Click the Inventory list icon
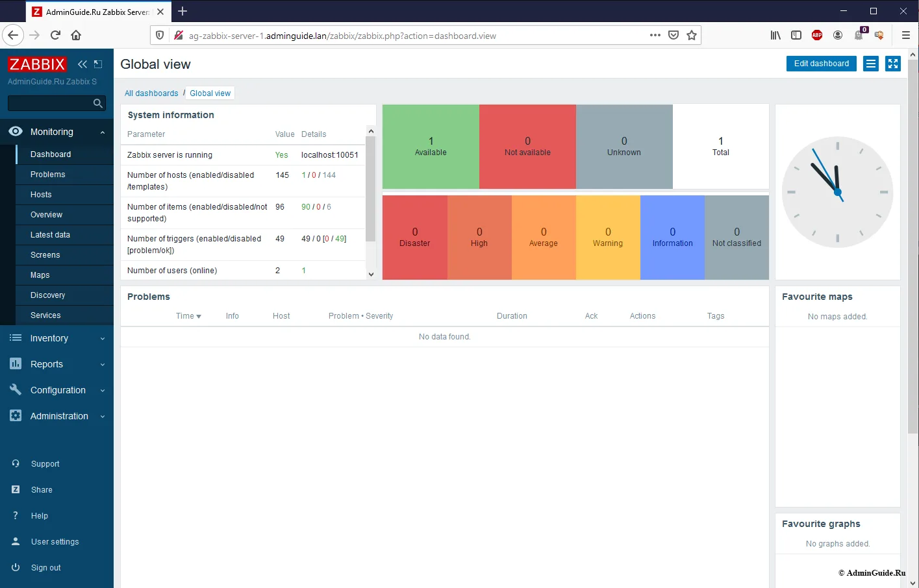The image size is (919, 588). pyautogui.click(x=16, y=337)
